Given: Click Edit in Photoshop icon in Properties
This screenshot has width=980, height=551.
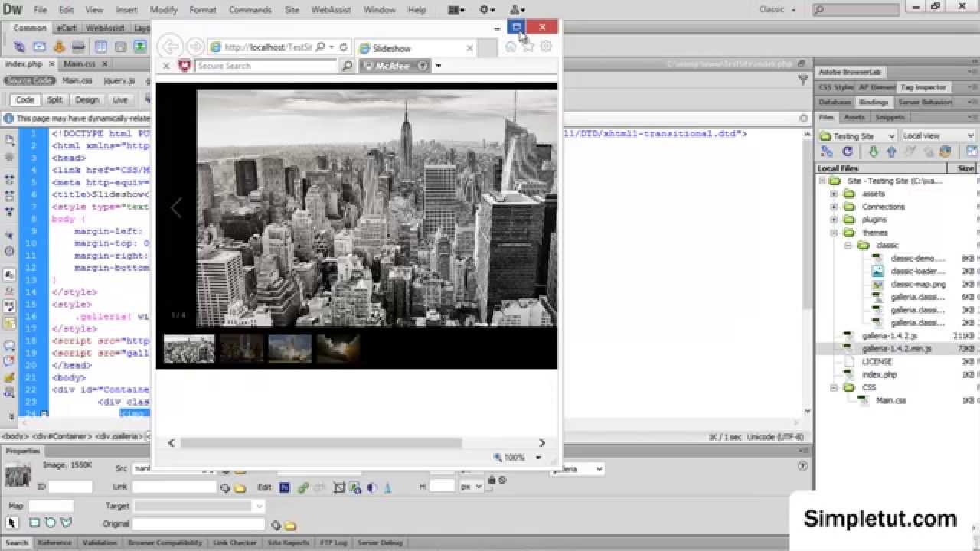Looking at the screenshot, I should click(285, 487).
